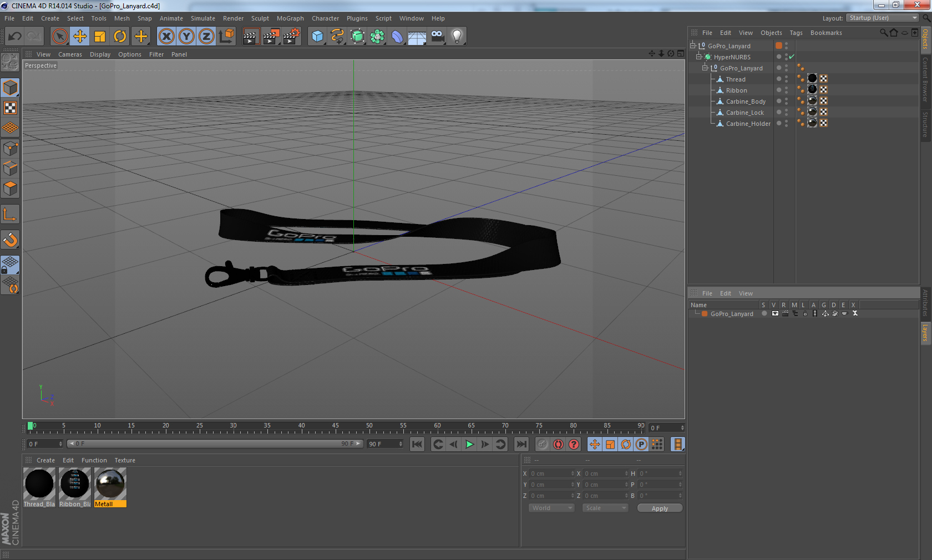
Task: Toggle solo for GoPro_Lanyard layer
Action: coord(764,313)
